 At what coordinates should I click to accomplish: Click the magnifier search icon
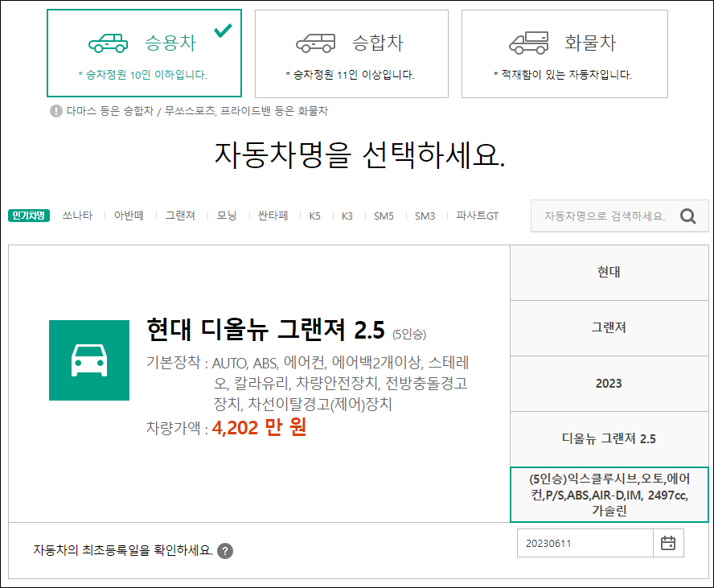coord(687,216)
